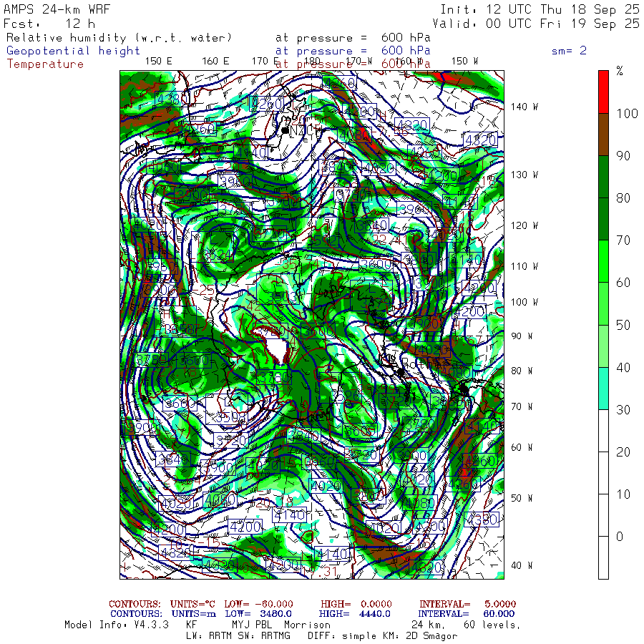Click the 'LOW= -60.000' temperature text
Screen dimensions: 644x644
pos(259,604)
